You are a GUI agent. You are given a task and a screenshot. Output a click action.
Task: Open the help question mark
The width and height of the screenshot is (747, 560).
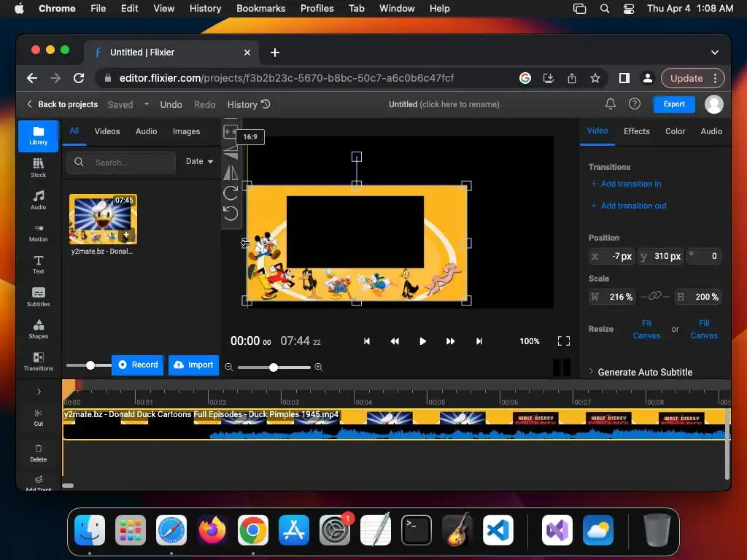pyautogui.click(x=635, y=104)
